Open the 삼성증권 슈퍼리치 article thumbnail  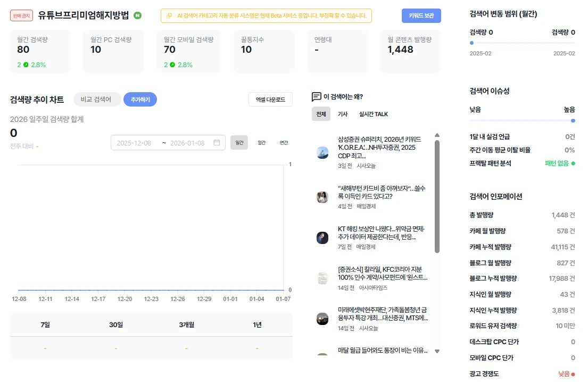coord(322,152)
